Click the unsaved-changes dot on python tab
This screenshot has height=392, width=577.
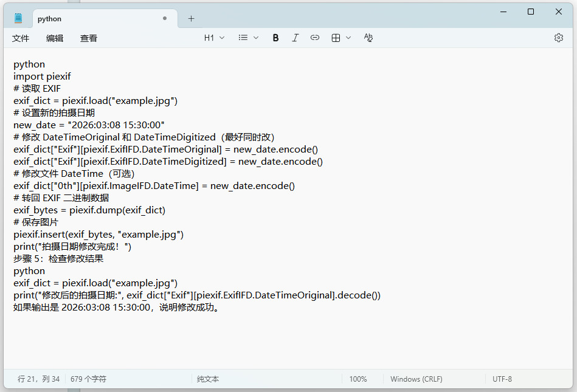(x=165, y=19)
